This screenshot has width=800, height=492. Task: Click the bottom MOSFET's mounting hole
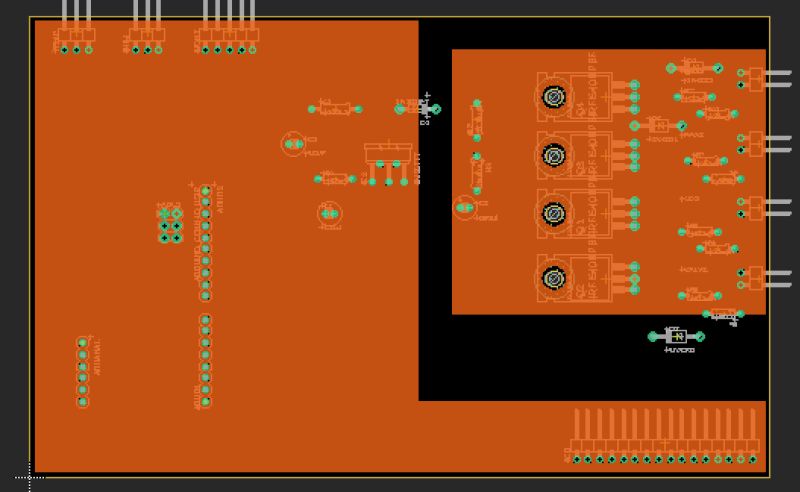coord(554,278)
